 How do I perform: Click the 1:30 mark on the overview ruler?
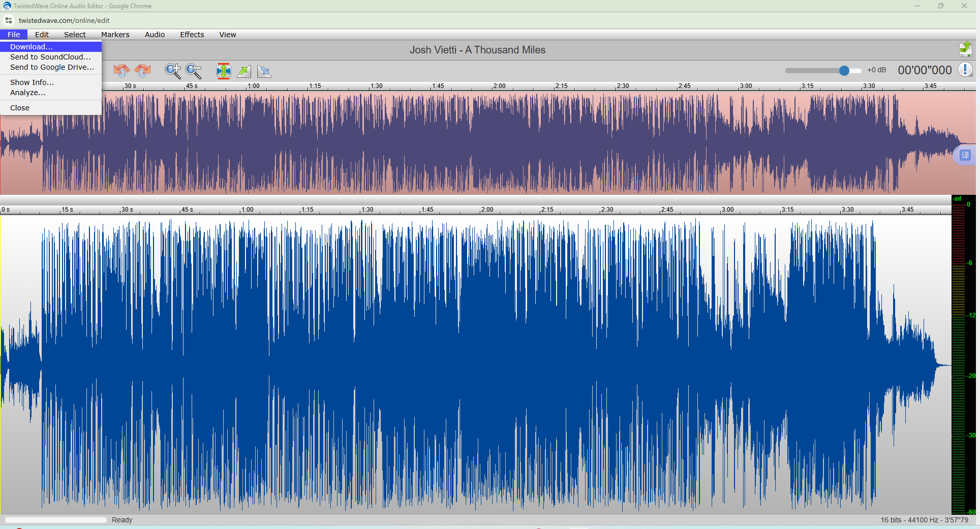pos(377,86)
